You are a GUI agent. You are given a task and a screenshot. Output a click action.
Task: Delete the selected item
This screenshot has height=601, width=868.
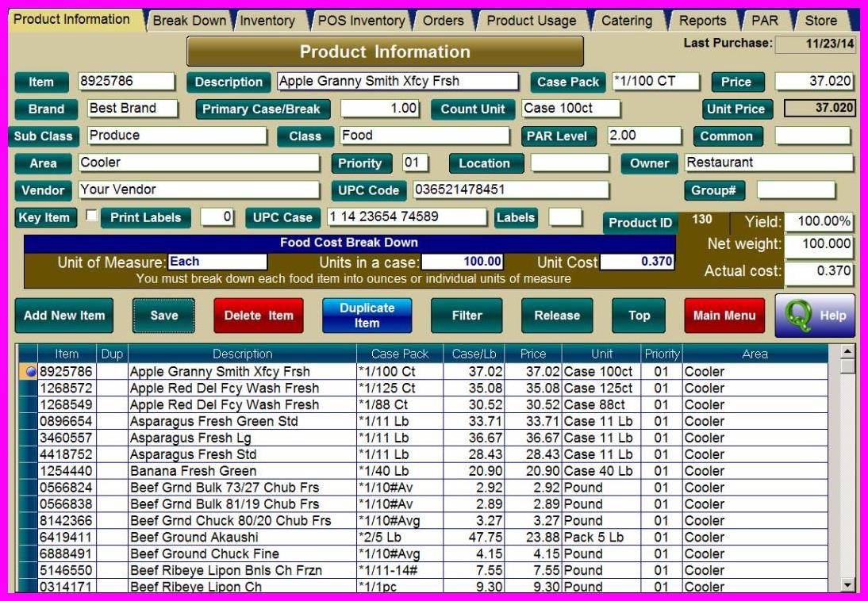(257, 316)
